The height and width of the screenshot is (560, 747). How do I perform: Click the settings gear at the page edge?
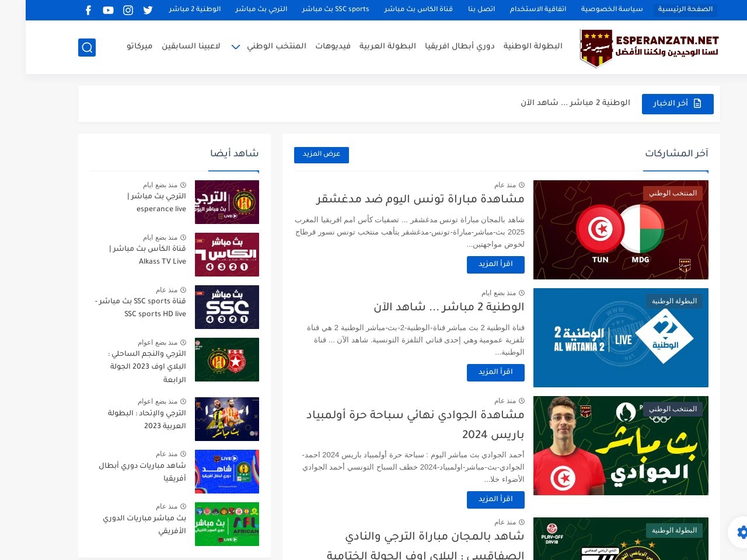[x=742, y=532]
